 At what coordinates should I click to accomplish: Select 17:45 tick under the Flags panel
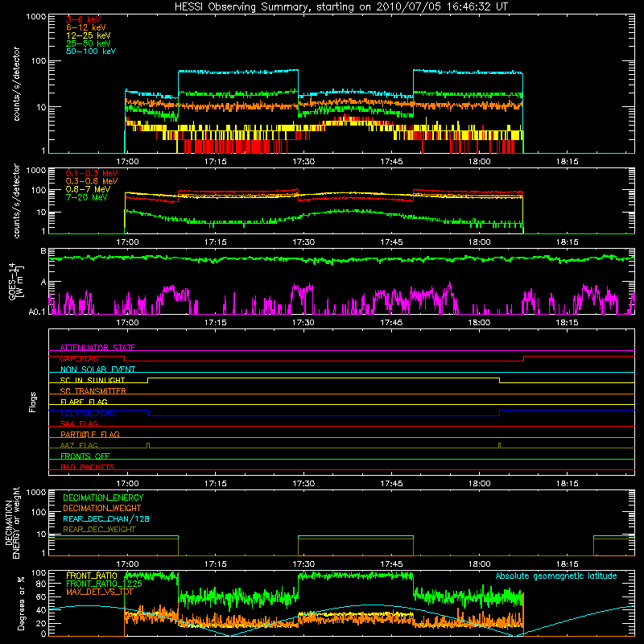[391, 484]
